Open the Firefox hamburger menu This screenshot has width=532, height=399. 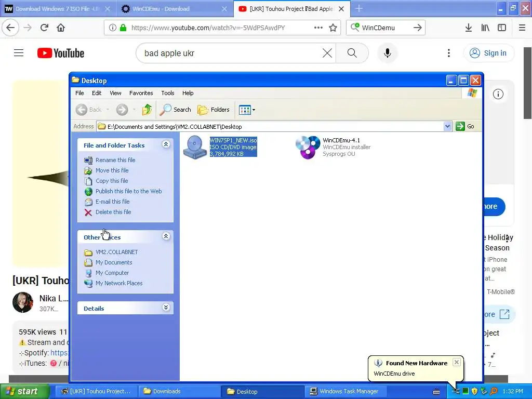(522, 28)
